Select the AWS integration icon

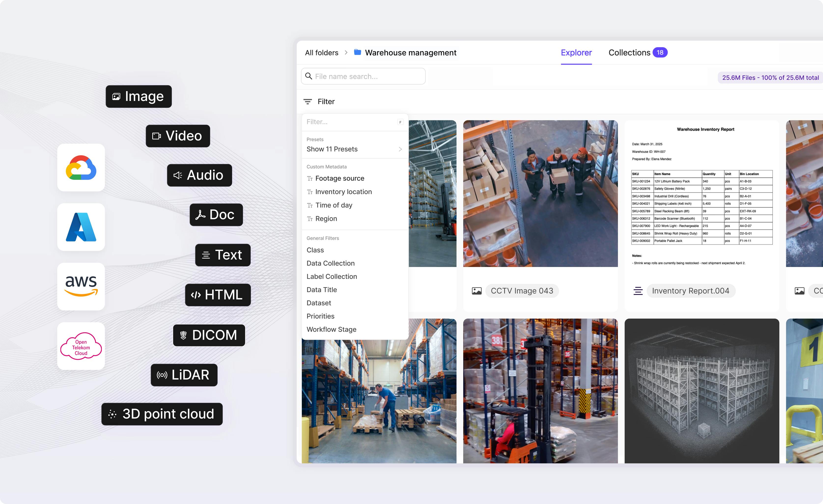(x=81, y=287)
